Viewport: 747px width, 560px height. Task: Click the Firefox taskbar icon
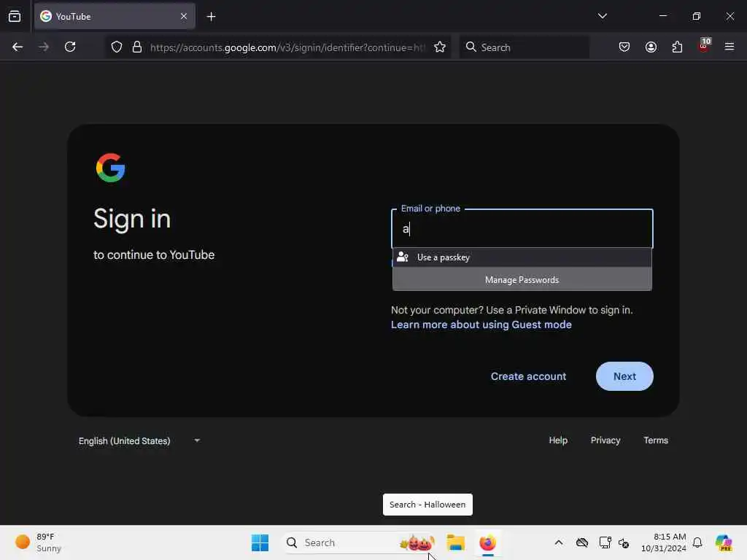487,542
